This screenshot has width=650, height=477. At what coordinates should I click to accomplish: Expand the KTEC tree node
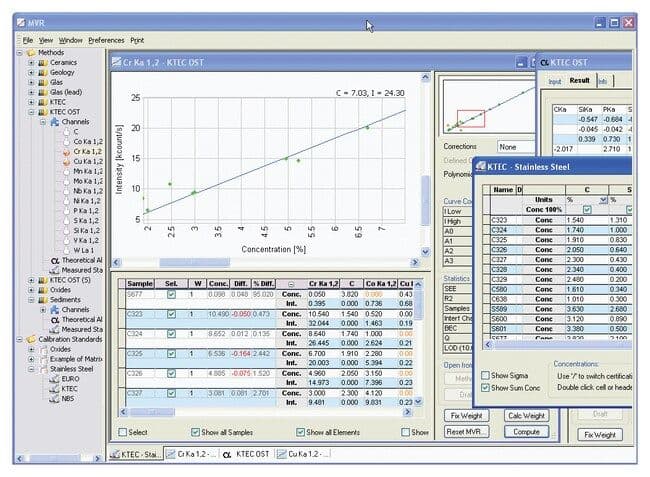point(32,102)
